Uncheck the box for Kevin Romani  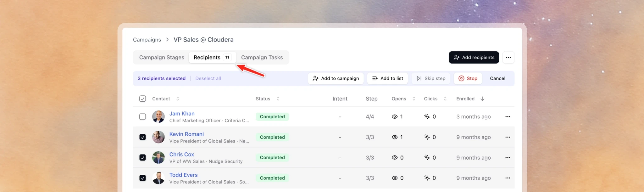coord(142,137)
